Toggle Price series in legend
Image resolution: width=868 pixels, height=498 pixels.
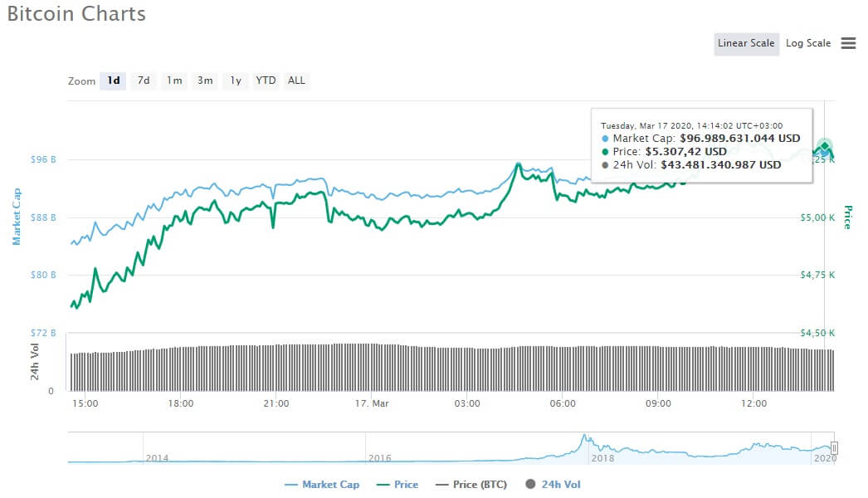tap(397, 485)
